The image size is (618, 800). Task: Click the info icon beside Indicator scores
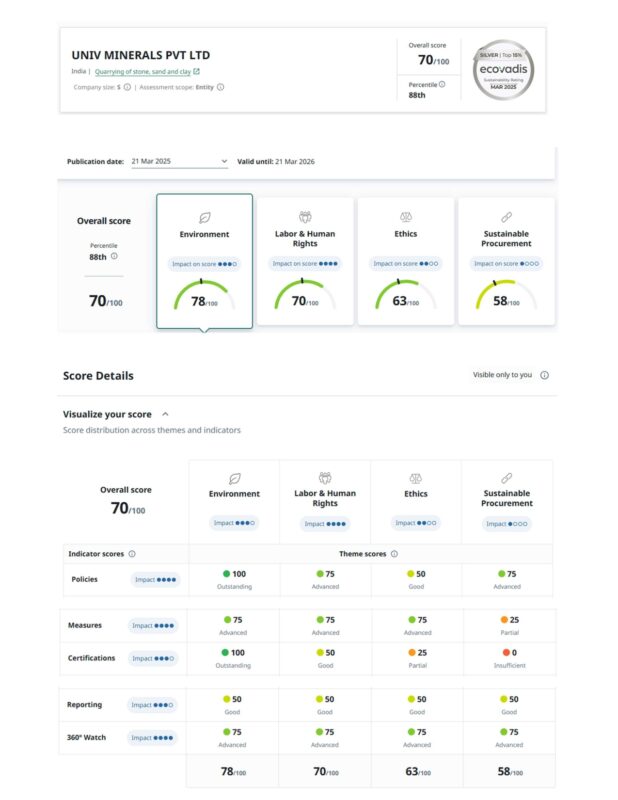pos(132,553)
